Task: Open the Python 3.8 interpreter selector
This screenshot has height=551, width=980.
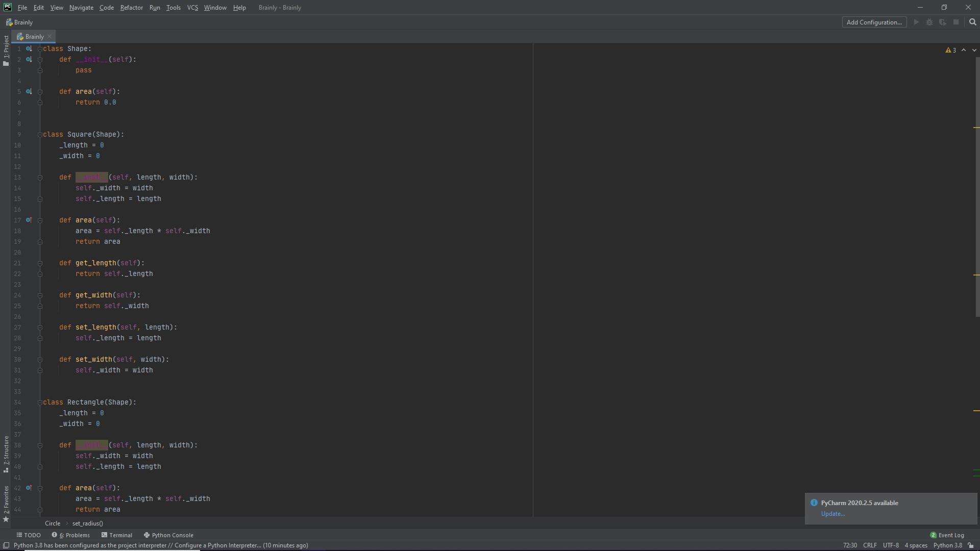Action: click(947, 545)
